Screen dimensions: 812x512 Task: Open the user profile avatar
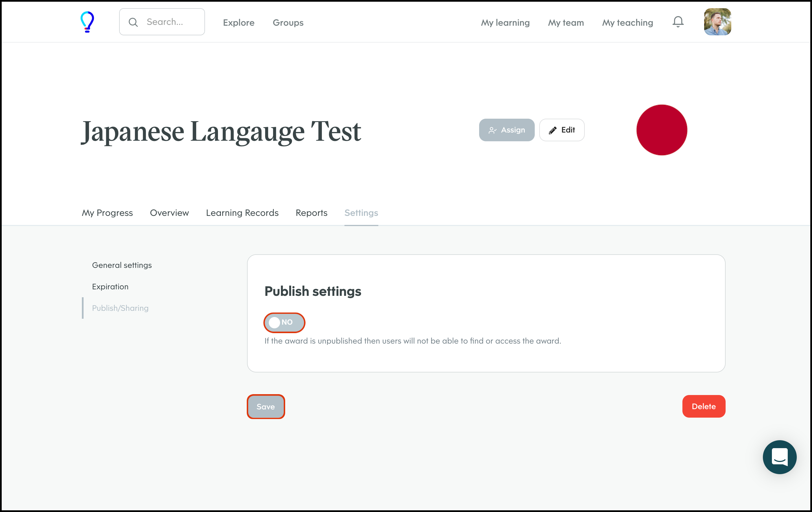[x=717, y=22]
